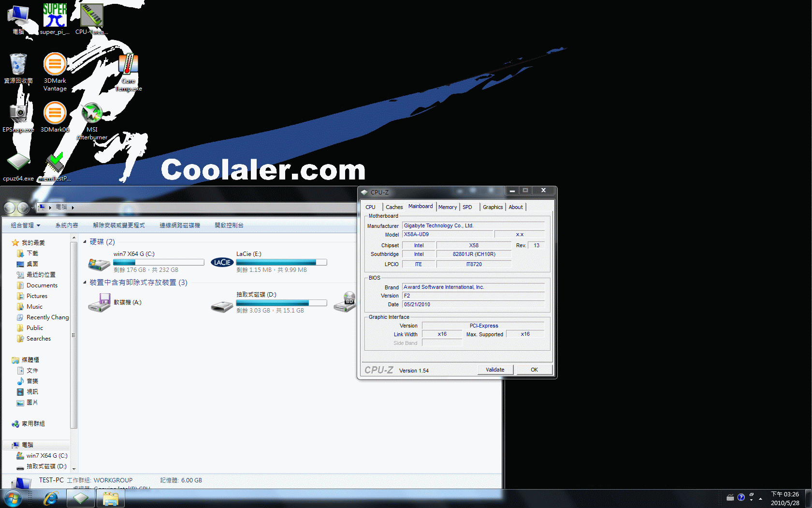Click the CPU-Z Model field X58A-UD9
This screenshot has width=812, height=508.
click(448, 235)
